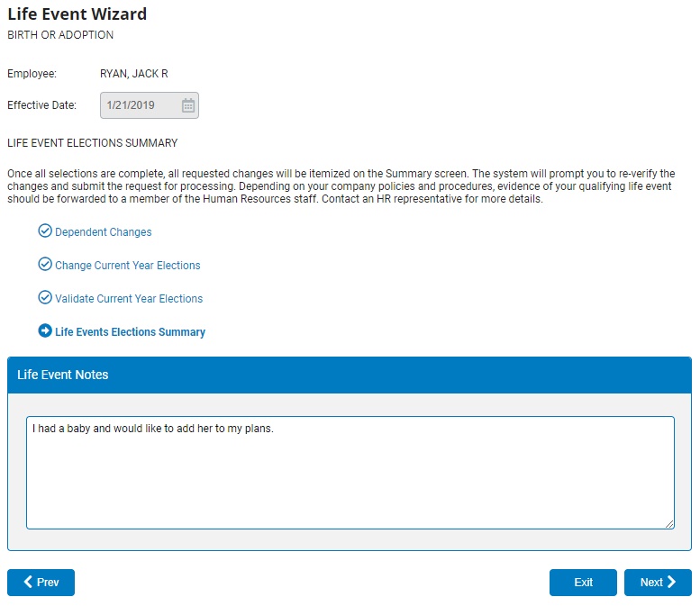Open the Effective Date calendar picker
The image size is (700, 606).
pos(188,105)
